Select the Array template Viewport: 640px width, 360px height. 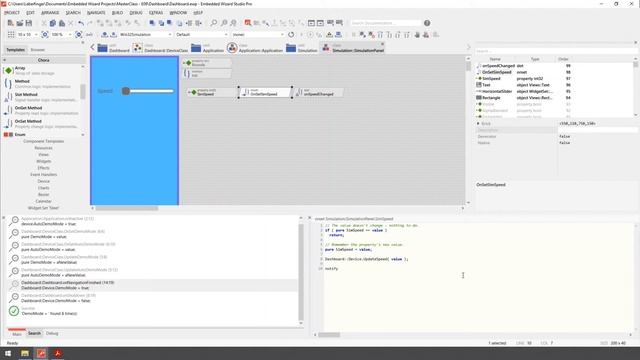pyautogui.click(x=42, y=71)
